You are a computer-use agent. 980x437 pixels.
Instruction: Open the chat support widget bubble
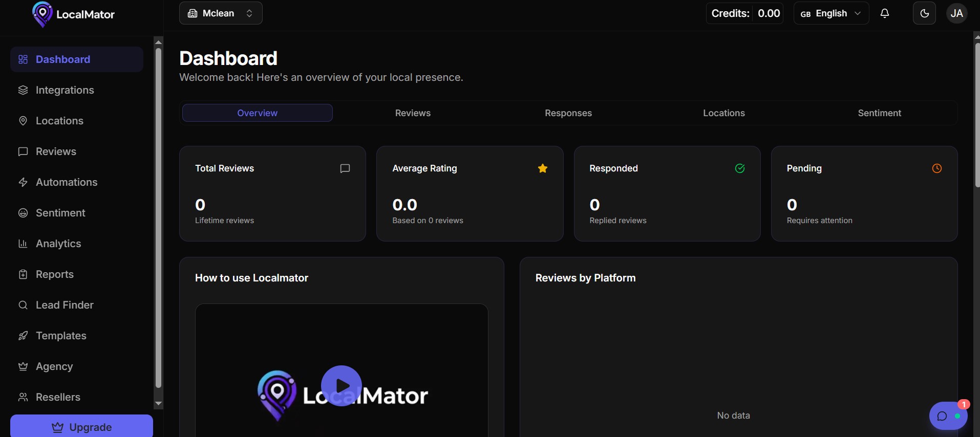[x=948, y=416]
